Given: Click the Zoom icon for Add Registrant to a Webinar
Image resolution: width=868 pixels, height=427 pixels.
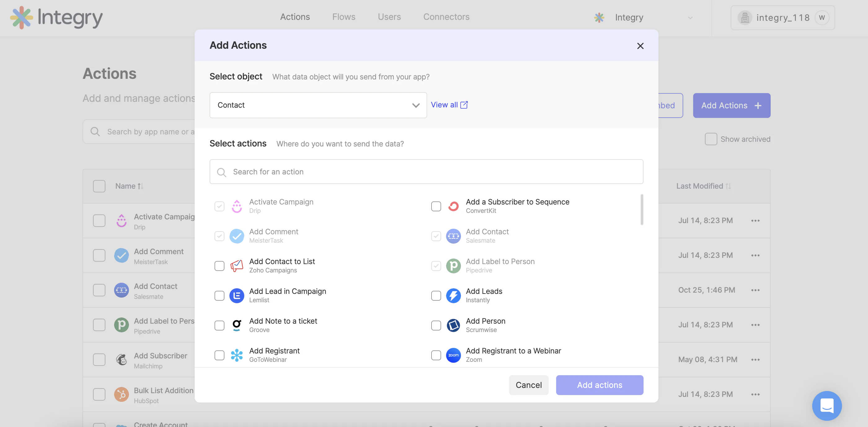Looking at the screenshot, I should [453, 355].
